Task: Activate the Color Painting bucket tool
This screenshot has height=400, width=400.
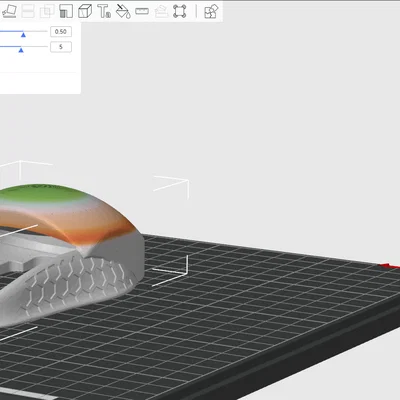Action: (123, 11)
